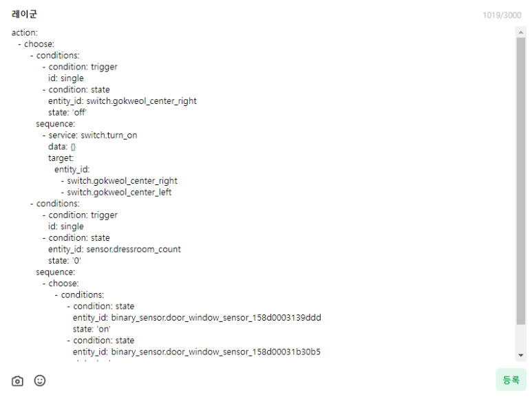Click the 'data: {}' line
This screenshot has height=397, width=532.
click(x=62, y=147)
